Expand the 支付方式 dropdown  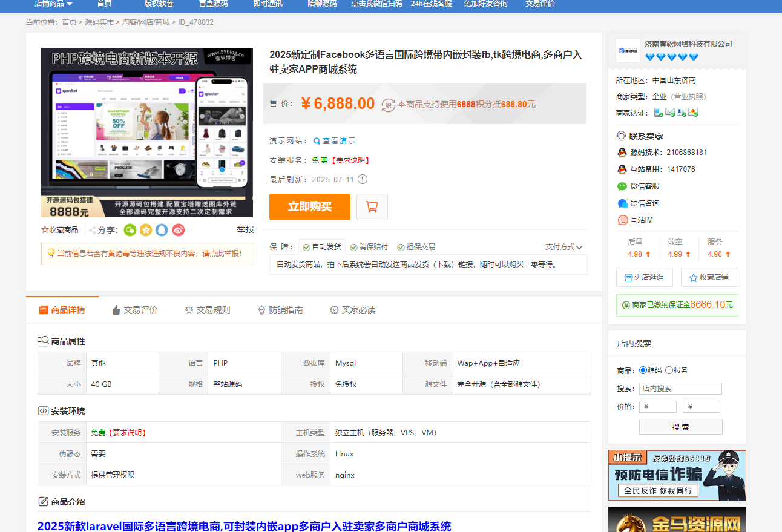[x=564, y=247]
